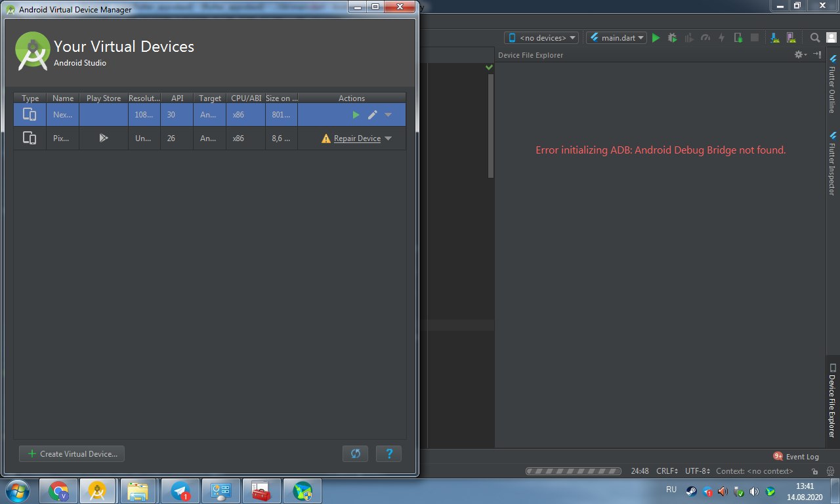Open the Windows Start menu

point(17,490)
